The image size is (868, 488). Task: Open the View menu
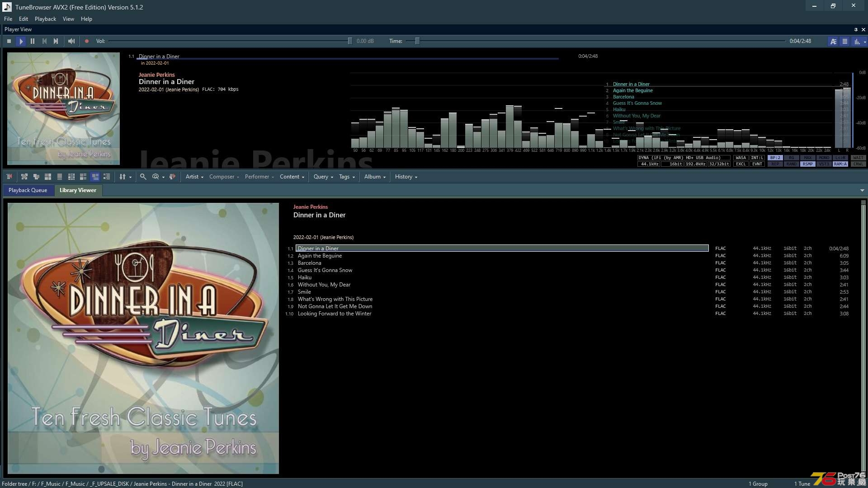tap(68, 19)
